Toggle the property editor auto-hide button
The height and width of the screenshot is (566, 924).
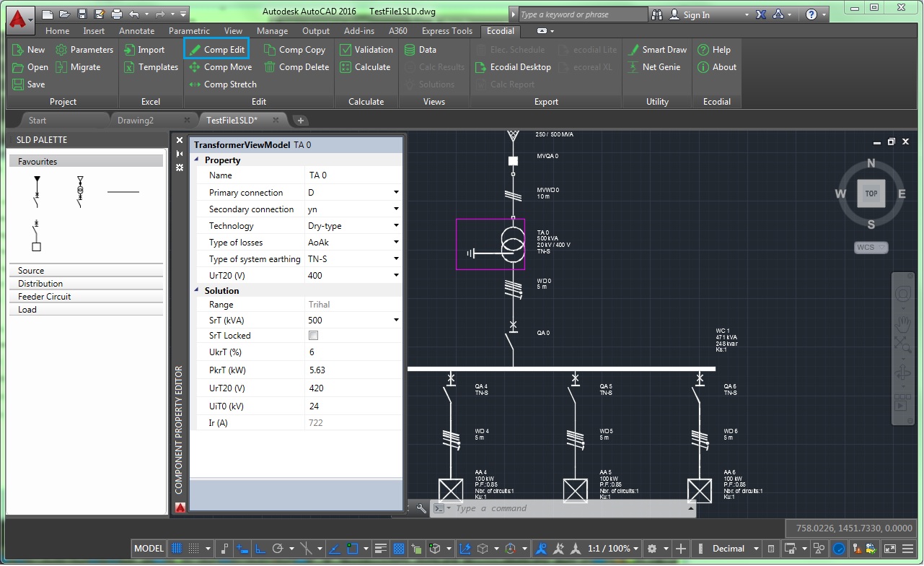[180, 154]
